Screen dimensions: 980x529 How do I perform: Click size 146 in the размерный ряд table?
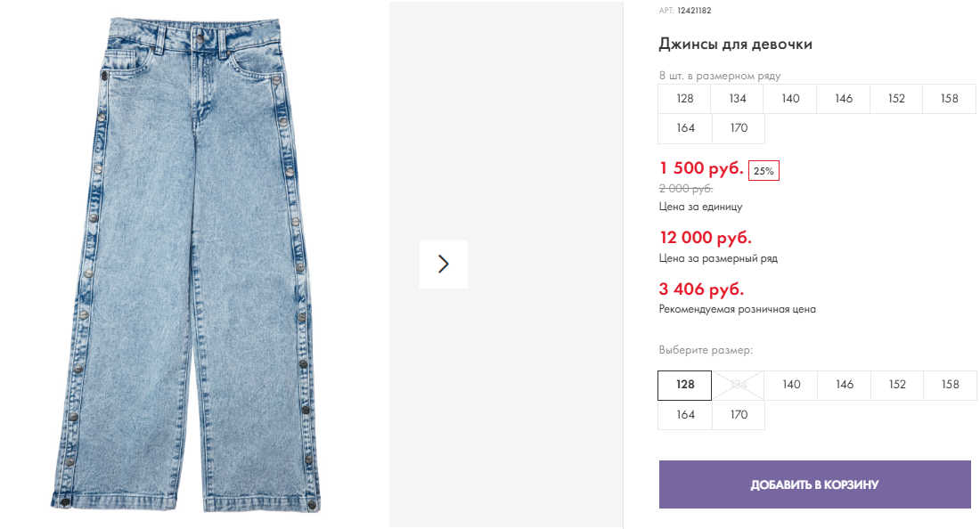[x=844, y=99]
